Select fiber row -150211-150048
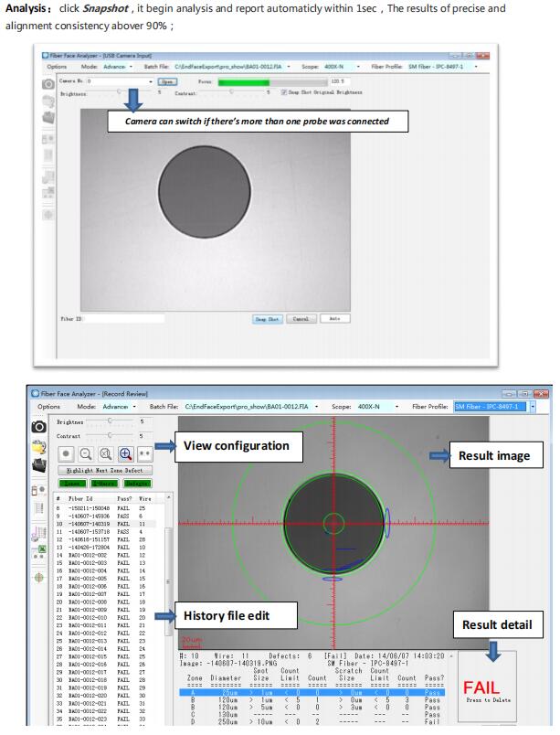The width and height of the screenshot is (560, 735). (105, 508)
